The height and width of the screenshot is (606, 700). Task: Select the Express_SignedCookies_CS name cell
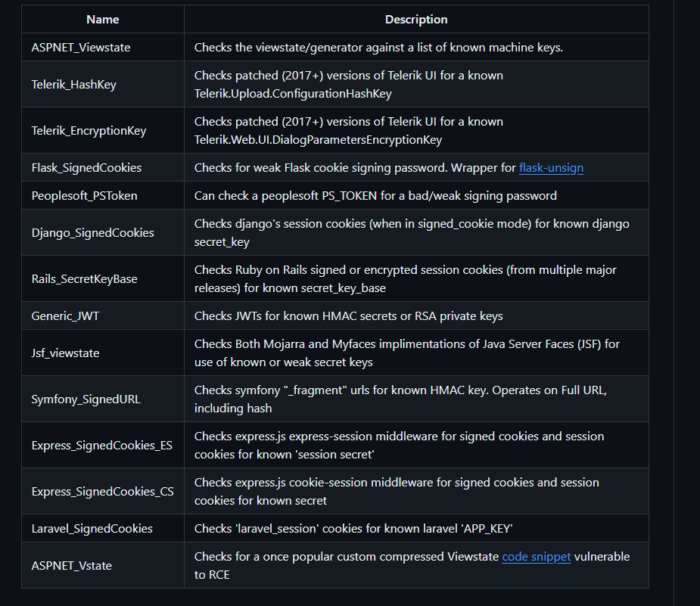point(103,492)
